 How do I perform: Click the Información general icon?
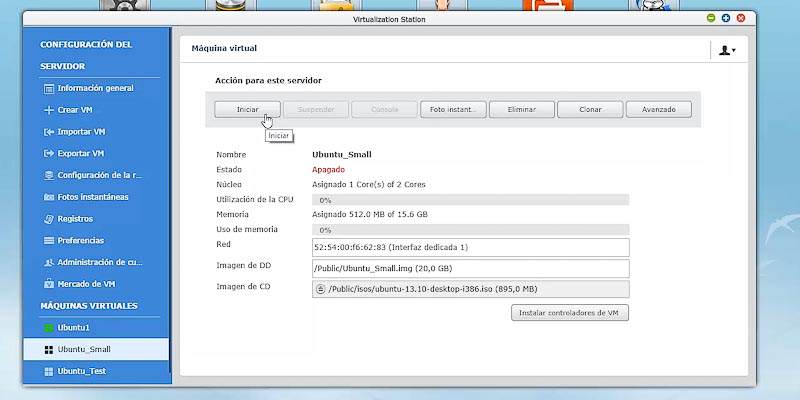(49, 89)
